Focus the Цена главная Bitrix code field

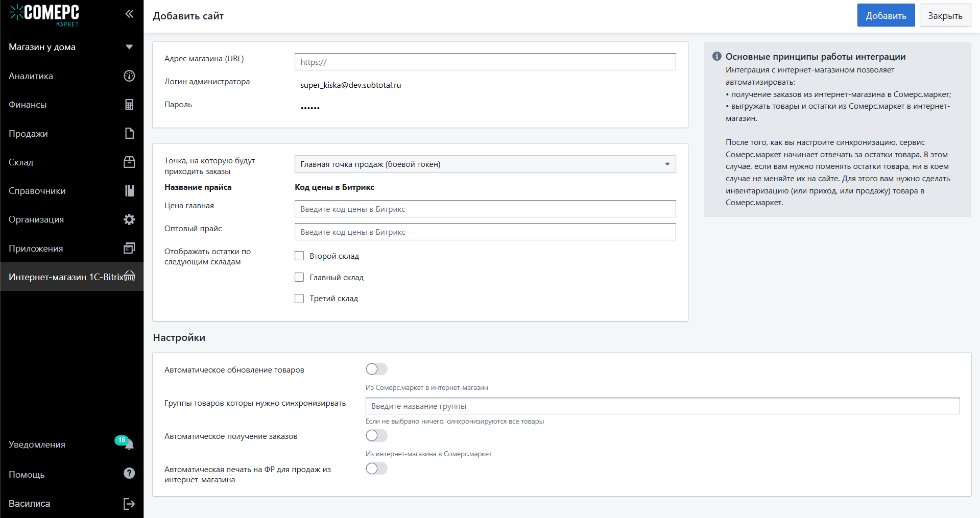485,209
